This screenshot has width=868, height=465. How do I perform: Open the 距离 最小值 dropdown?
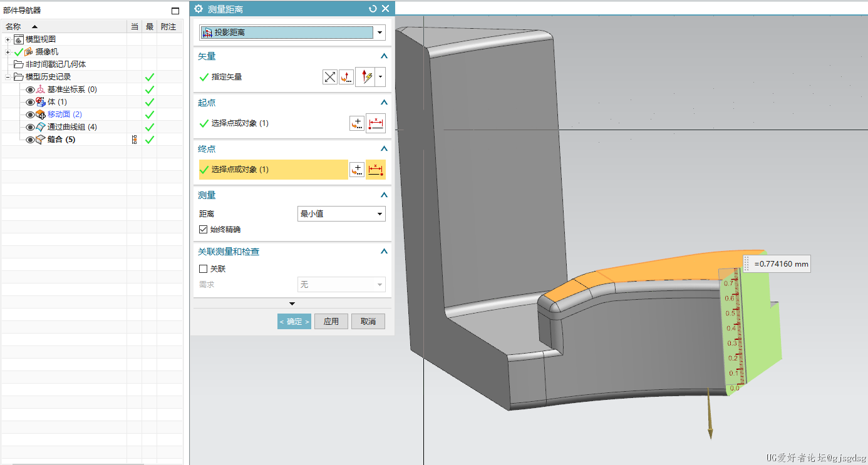coord(341,214)
